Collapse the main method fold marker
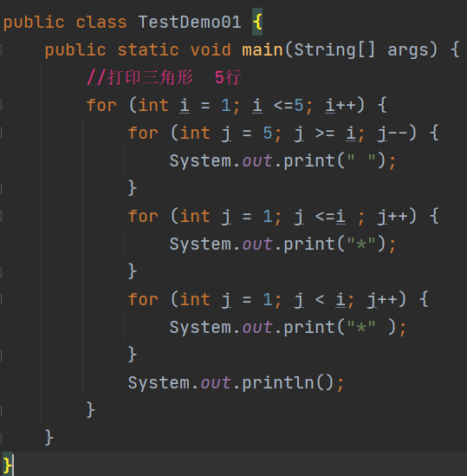Image resolution: width=467 pixels, height=476 pixels. 1,49
